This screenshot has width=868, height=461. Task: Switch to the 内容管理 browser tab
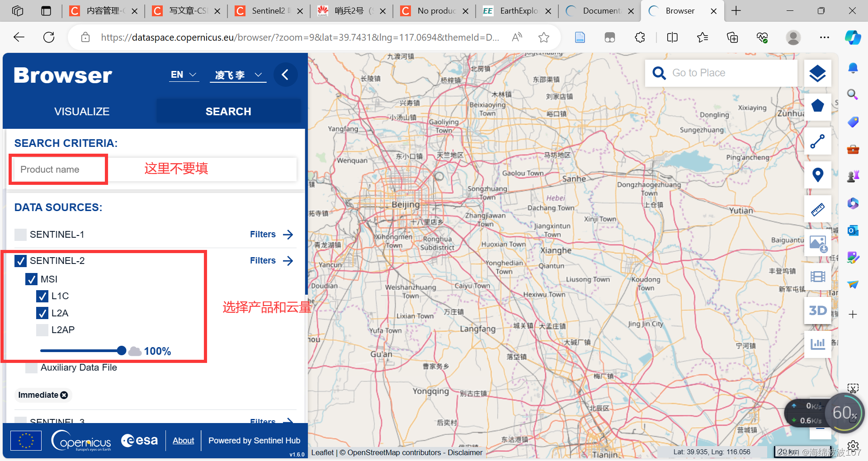click(x=103, y=11)
